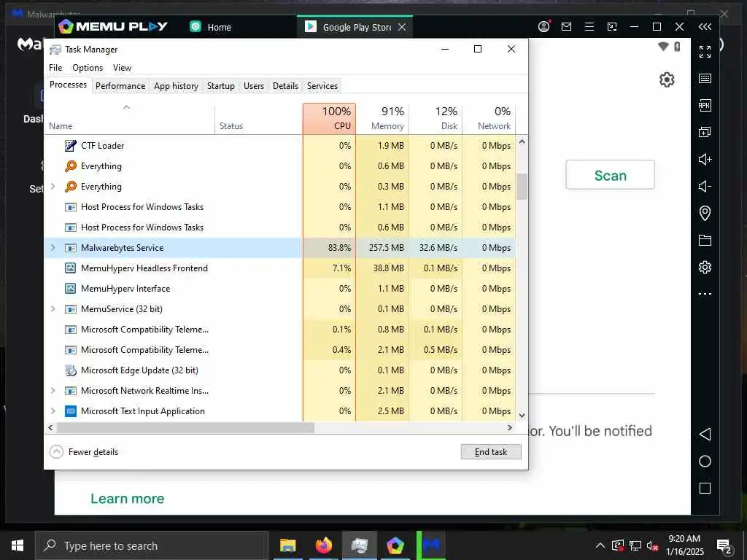Viewport: 747px width, 560px height.
Task: Click the End task button
Action: pyautogui.click(x=491, y=451)
